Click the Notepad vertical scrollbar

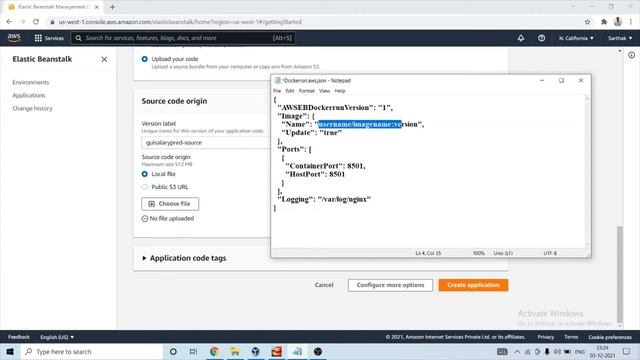pos(587,171)
